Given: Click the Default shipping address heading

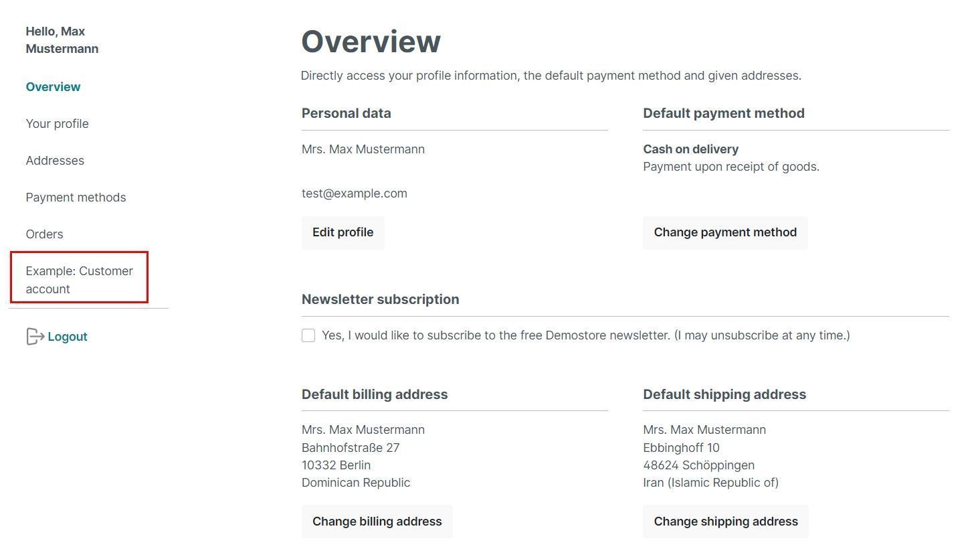Looking at the screenshot, I should 724,394.
